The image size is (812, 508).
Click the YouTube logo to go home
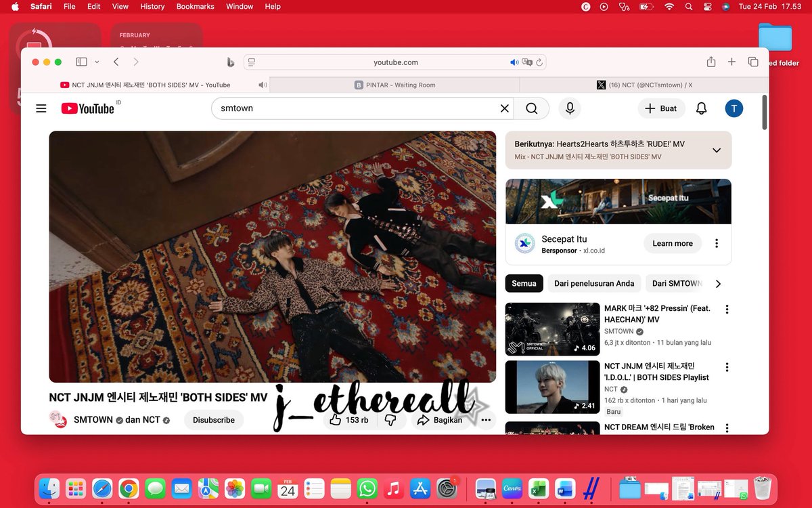[x=88, y=108]
